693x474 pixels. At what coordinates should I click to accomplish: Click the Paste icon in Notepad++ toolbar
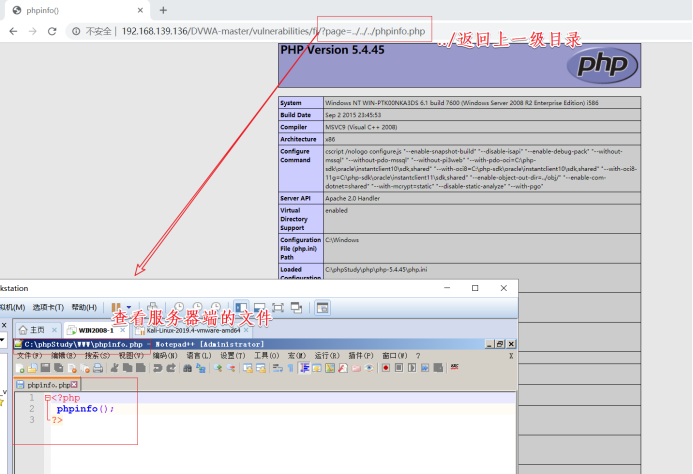pos(141,368)
